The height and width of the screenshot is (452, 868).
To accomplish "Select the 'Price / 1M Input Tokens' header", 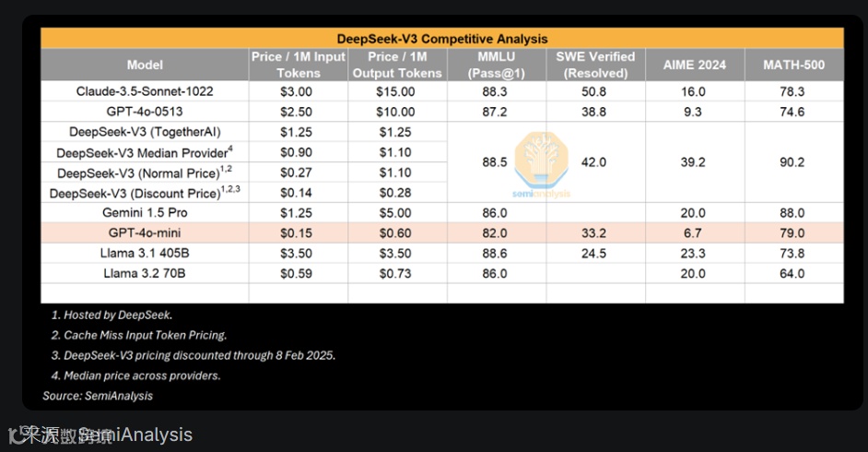I will (299, 65).
